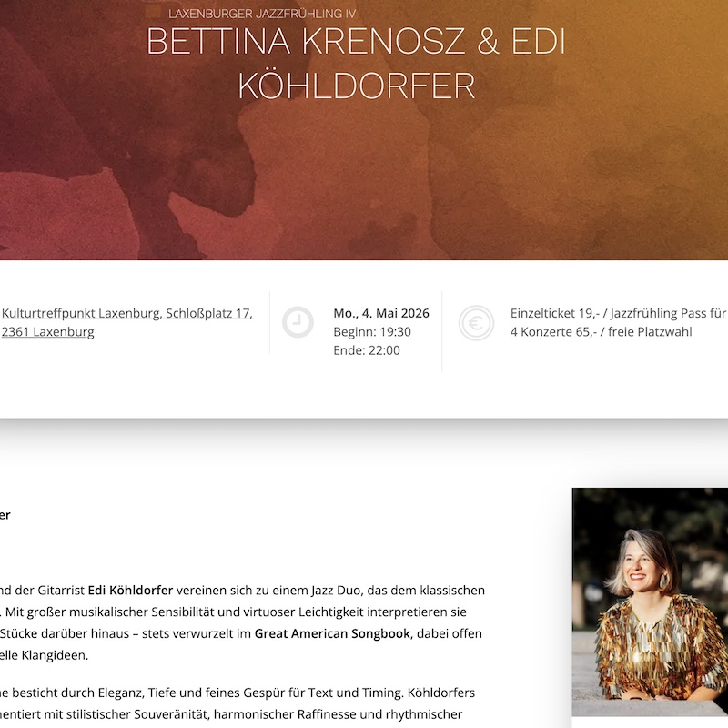Click the bold "Great American Songbook" text
This screenshot has height=728, width=728.
tap(332, 633)
